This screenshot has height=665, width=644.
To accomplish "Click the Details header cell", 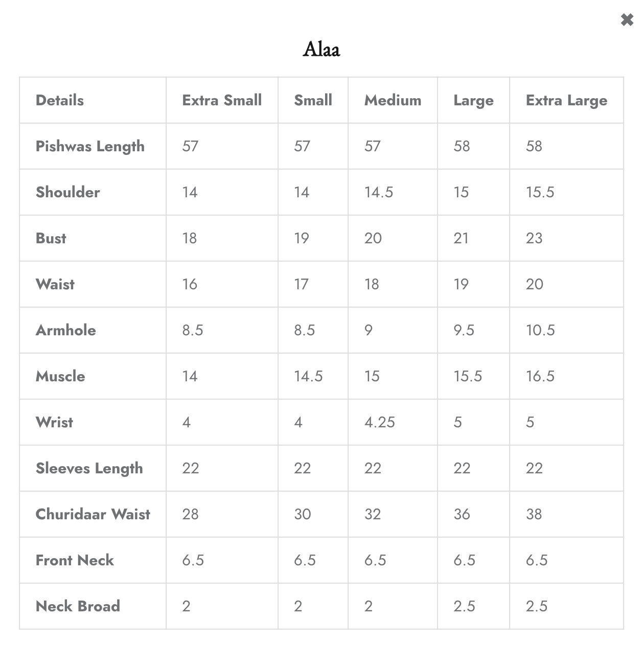I will 60,100.
